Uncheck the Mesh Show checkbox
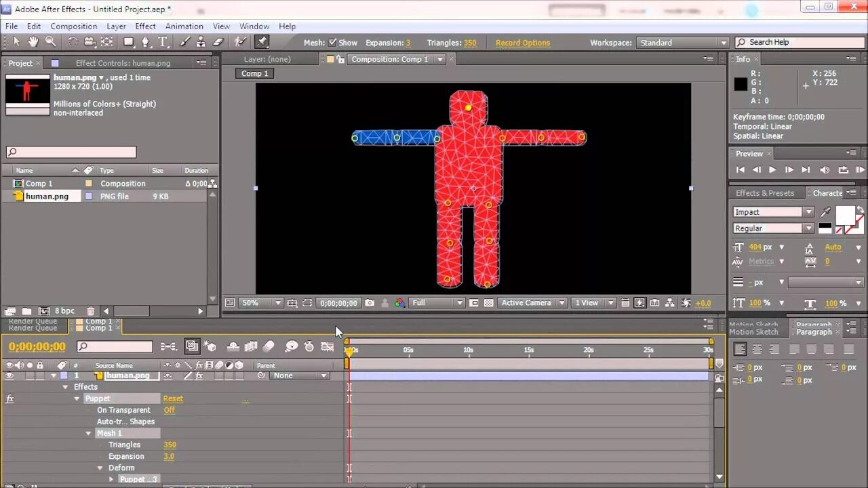The image size is (868, 488). pyautogui.click(x=332, y=43)
